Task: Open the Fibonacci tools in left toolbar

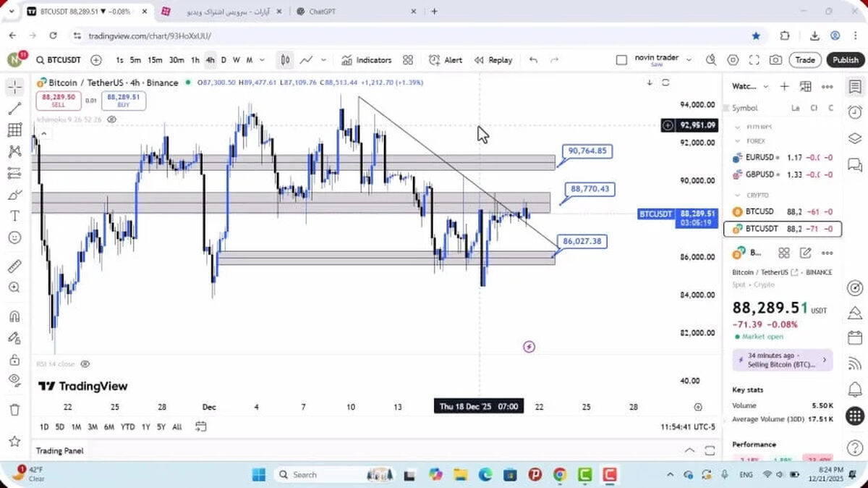Action: click(14, 130)
